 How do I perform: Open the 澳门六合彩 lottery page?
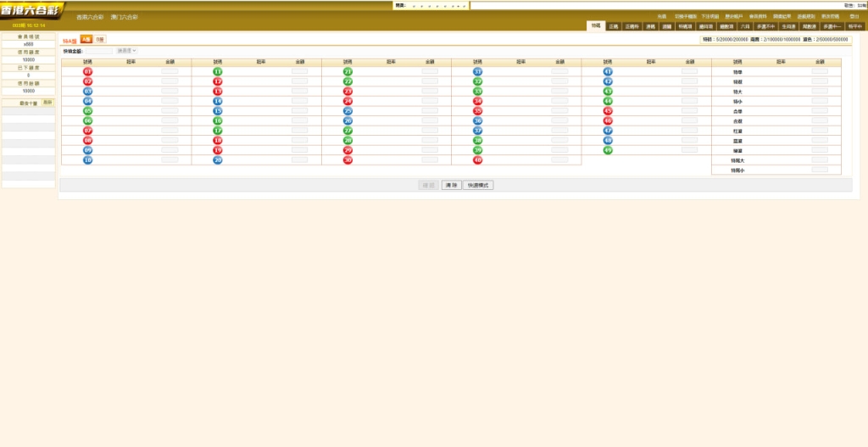click(x=124, y=17)
